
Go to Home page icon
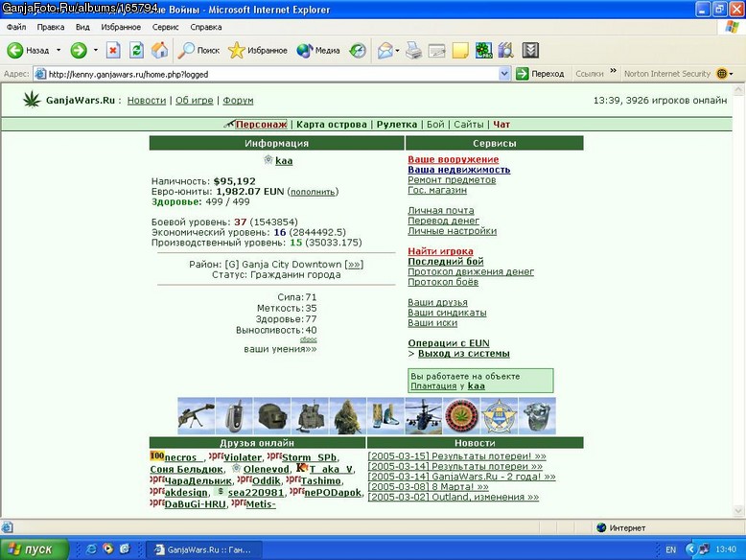pyautogui.click(x=160, y=51)
